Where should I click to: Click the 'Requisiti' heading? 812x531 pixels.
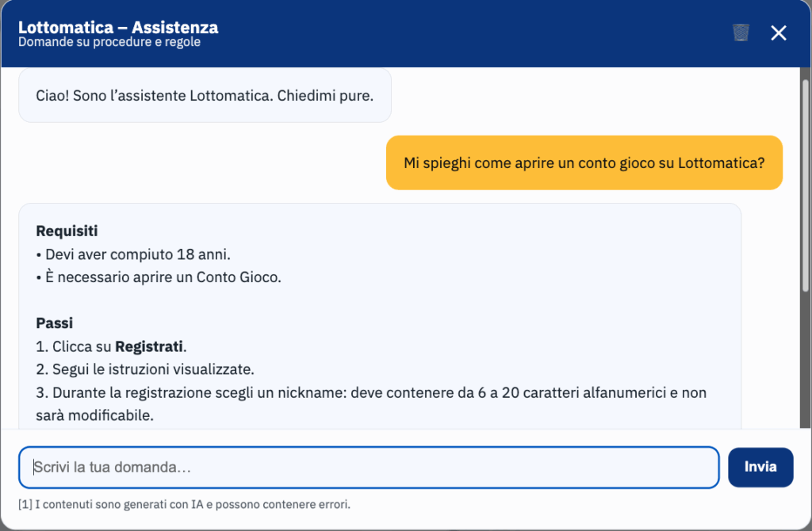pyautogui.click(x=67, y=231)
